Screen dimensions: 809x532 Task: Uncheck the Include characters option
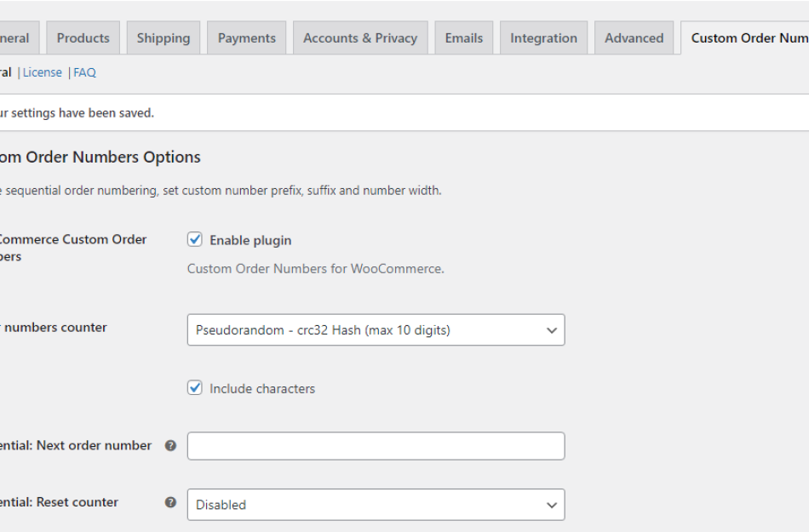click(195, 388)
